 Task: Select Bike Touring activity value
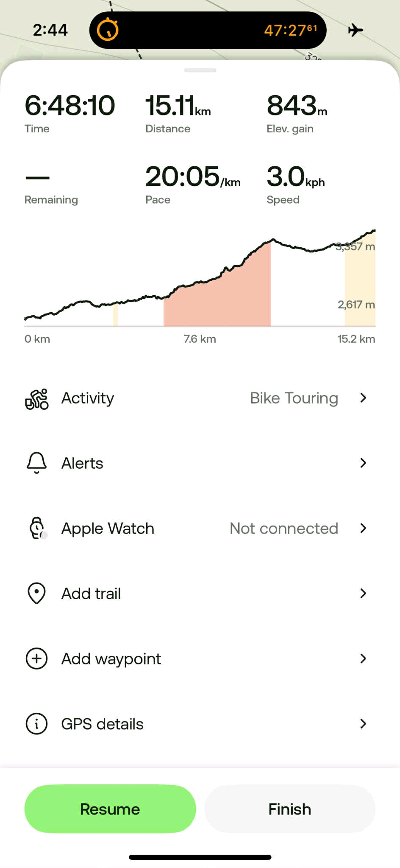[x=294, y=398]
